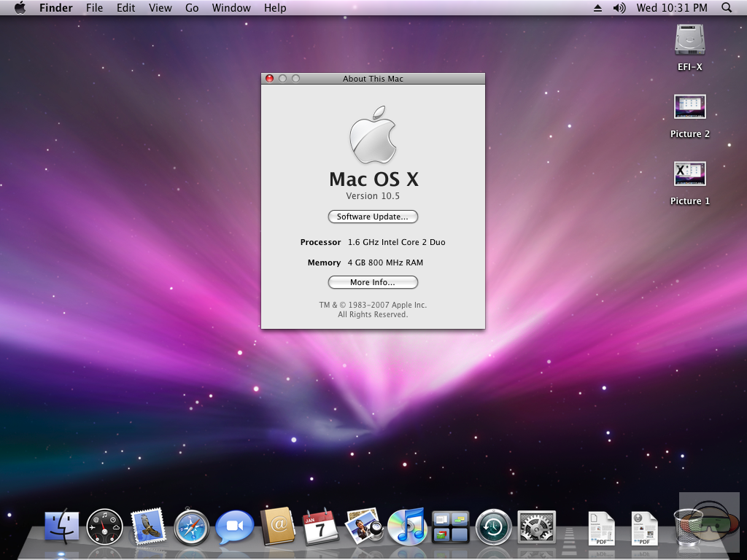
Task: Open Time Machine in Dock
Action: point(493,526)
